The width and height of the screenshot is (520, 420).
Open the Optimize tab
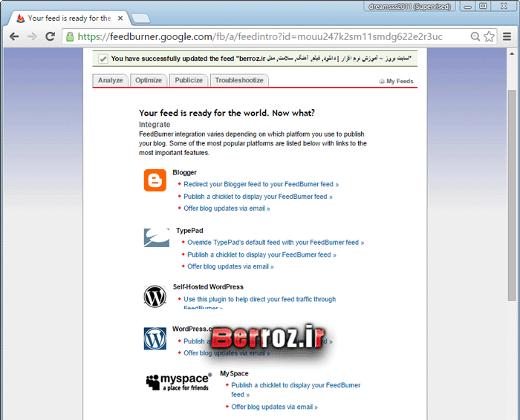tap(149, 80)
